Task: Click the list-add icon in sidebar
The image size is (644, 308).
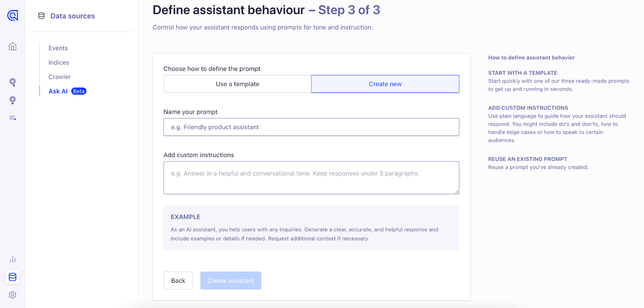Action: tap(12, 118)
